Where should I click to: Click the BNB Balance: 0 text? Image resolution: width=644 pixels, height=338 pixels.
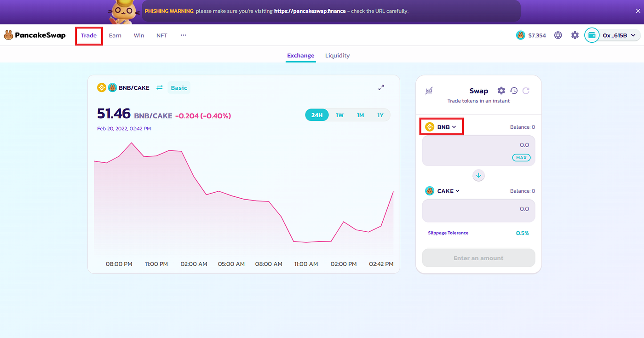[523, 127]
